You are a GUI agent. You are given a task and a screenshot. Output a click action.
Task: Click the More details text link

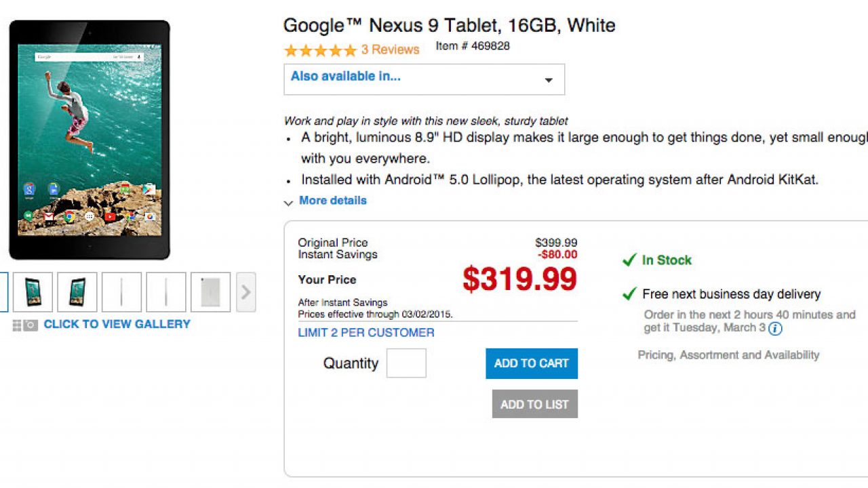pos(332,201)
